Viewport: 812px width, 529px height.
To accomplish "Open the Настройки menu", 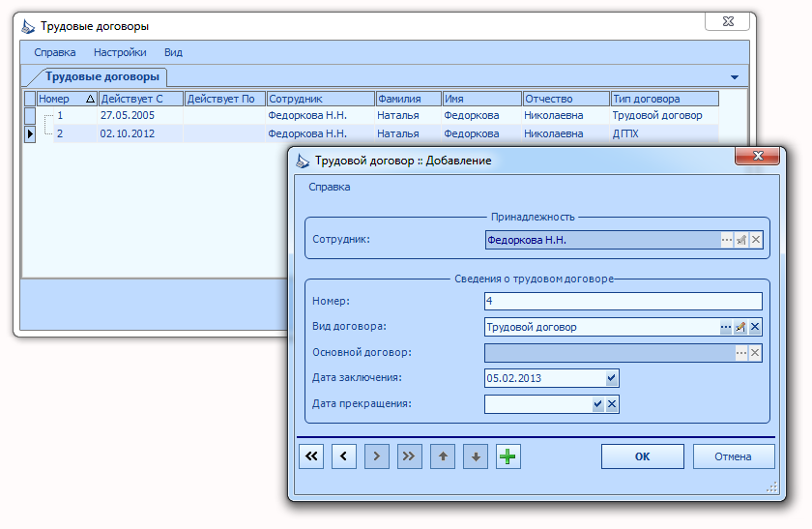I will 120,52.
